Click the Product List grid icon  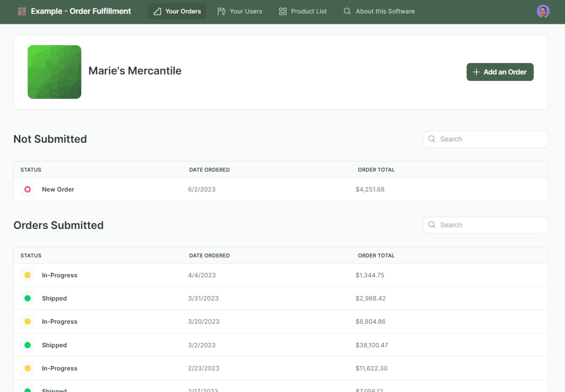[x=283, y=11]
